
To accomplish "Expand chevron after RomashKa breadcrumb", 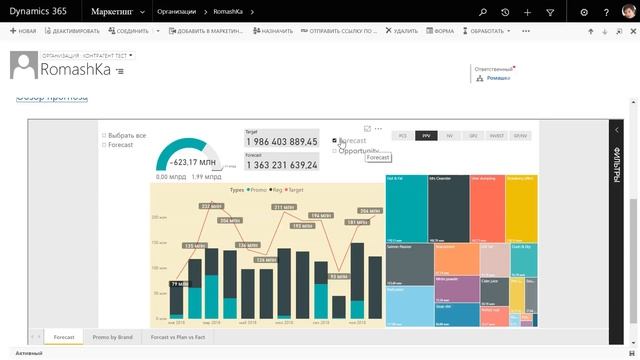I will click(x=252, y=12).
